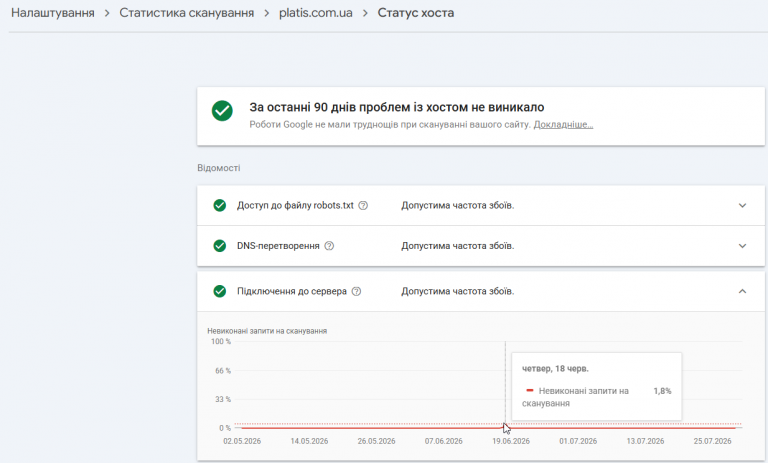
Task: Click the large green check status icon
Action: pos(222,111)
